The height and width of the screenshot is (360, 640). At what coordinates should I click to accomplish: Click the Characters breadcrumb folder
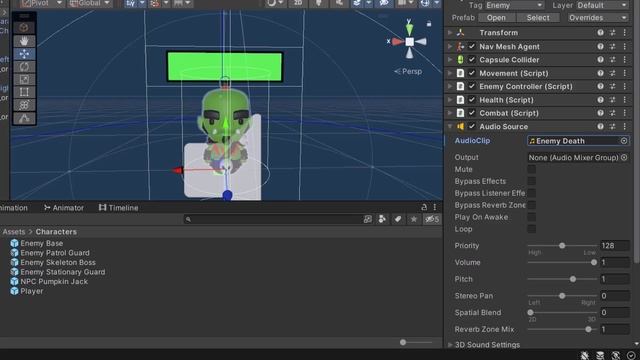[x=56, y=232]
